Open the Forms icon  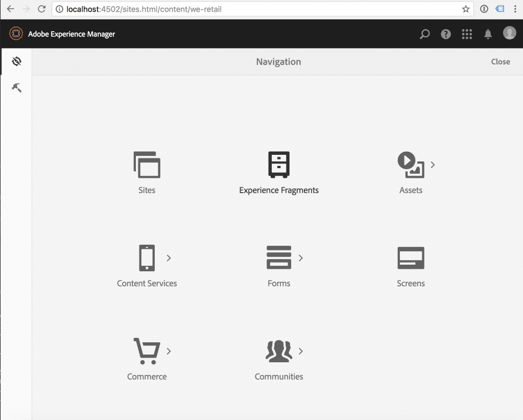pos(279,258)
